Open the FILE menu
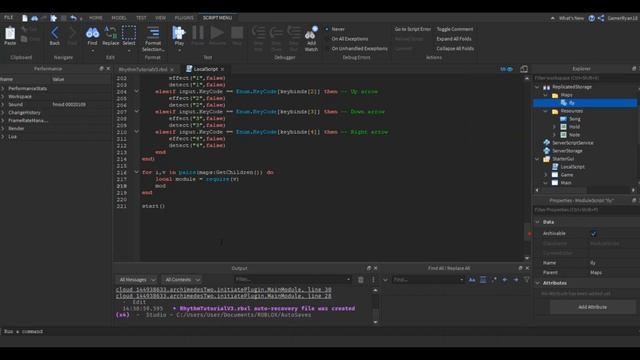Image resolution: width=640 pixels, height=360 pixels. tap(9, 18)
